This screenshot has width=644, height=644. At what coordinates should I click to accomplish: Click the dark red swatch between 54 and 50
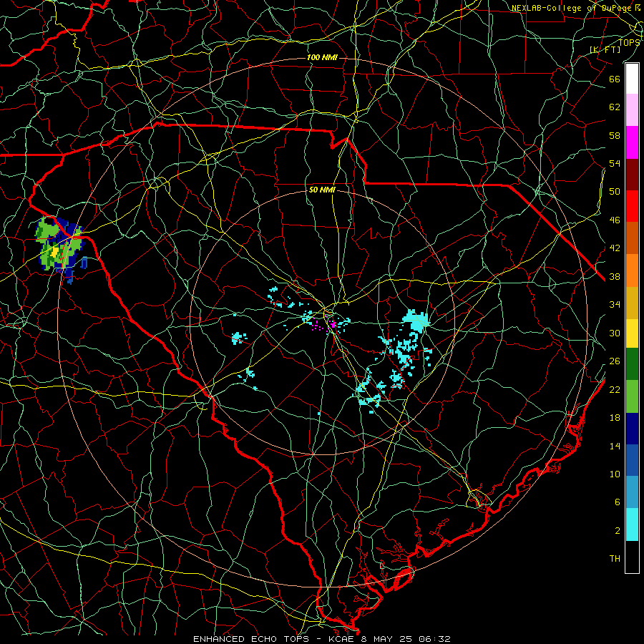coord(632,174)
